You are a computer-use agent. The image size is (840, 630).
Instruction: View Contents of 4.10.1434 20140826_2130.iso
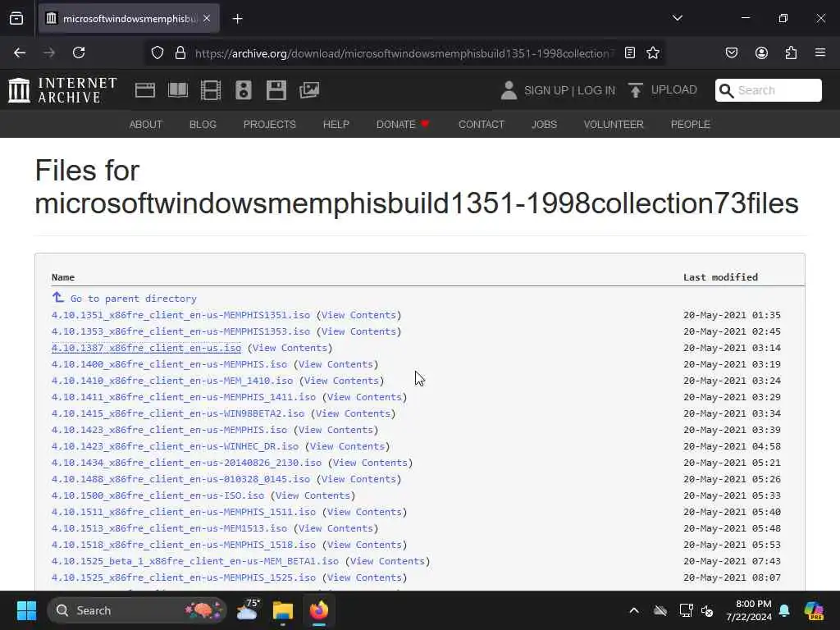370,463
